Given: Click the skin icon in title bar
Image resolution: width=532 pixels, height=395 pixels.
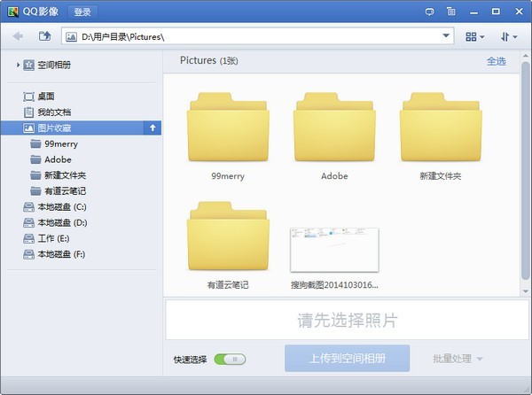Looking at the screenshot, I should [452, 12].
